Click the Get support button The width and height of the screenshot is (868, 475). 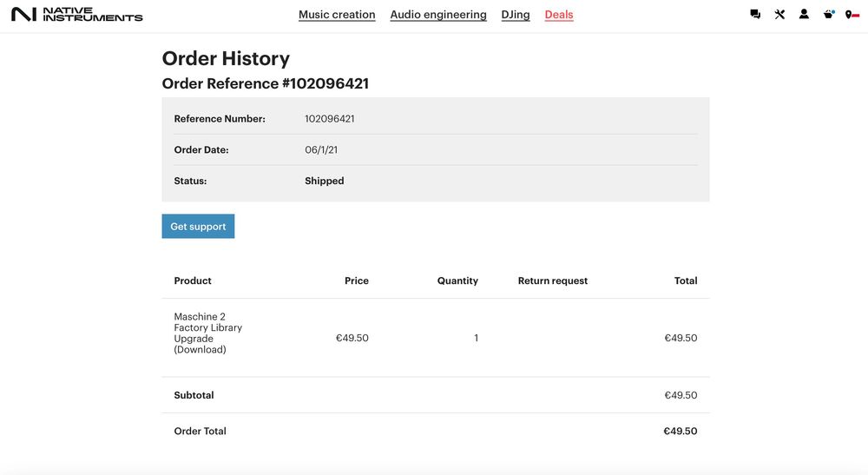[198, 227]
